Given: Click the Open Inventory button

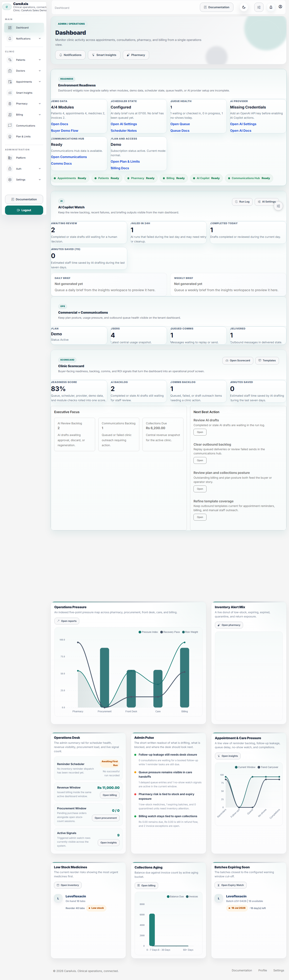Looking at the screenshot, I should pos(68,885).
